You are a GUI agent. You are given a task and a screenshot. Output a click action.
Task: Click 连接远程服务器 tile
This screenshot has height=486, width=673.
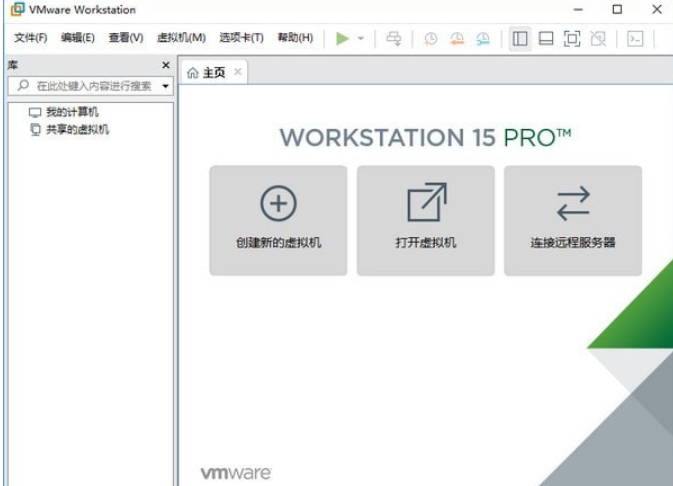coord(573,220)
